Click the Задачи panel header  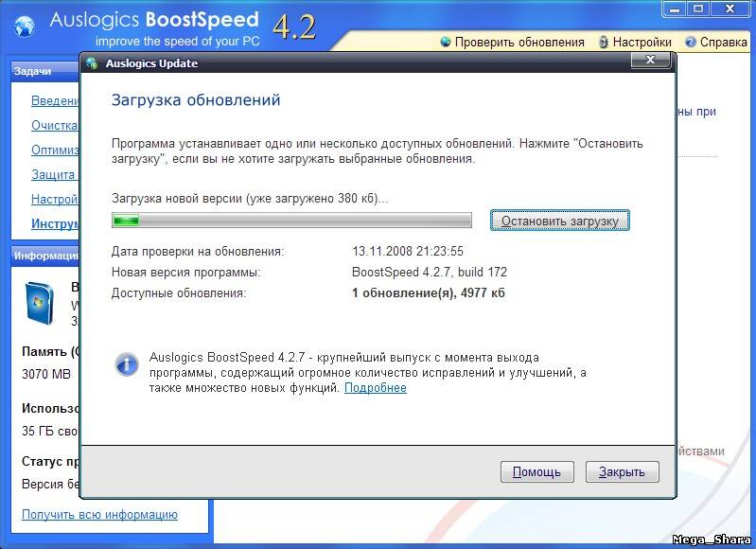point(45,71)
